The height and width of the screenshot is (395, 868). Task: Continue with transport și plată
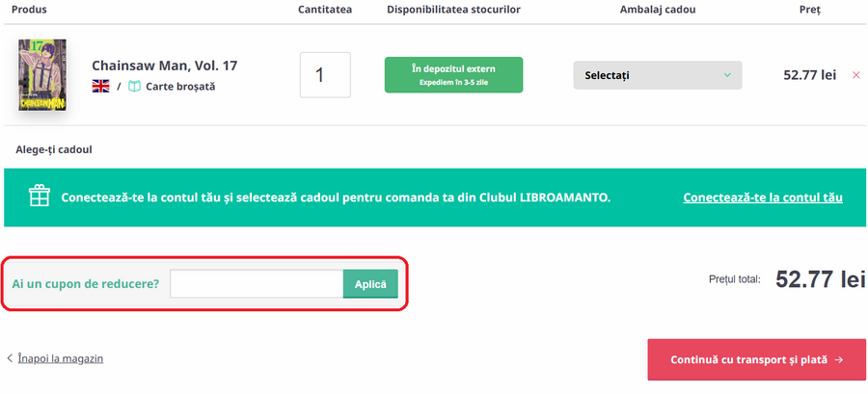tap(748, 359)
